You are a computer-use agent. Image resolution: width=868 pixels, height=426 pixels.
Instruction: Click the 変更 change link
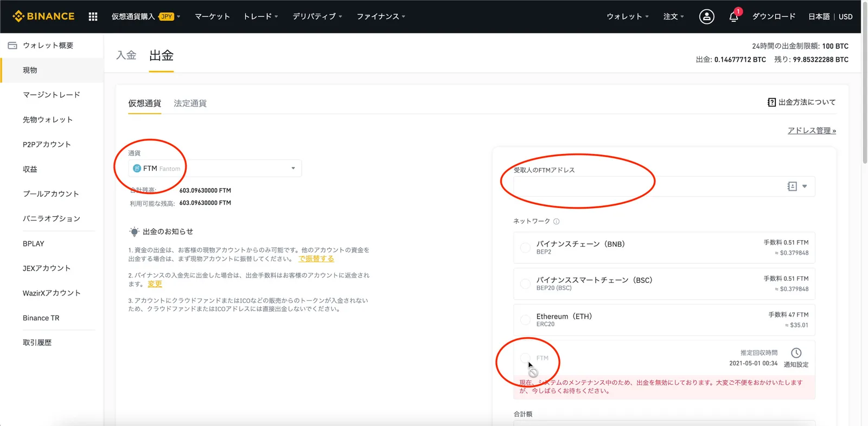click(x=155, y=284)
